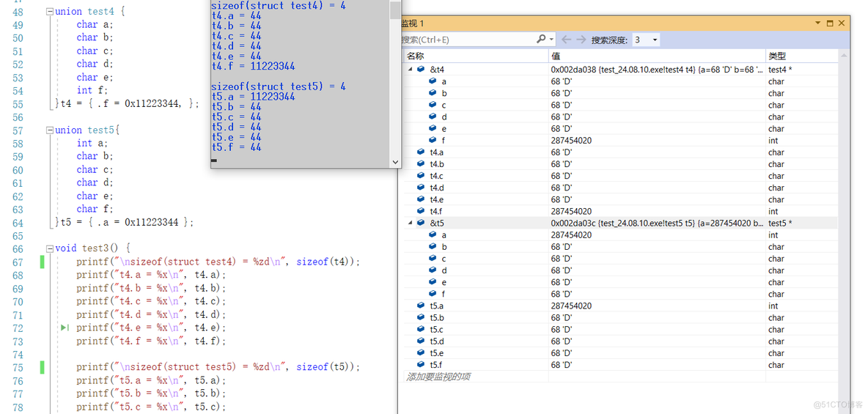Click the variable icon beside t5.d

coord(421,341)
